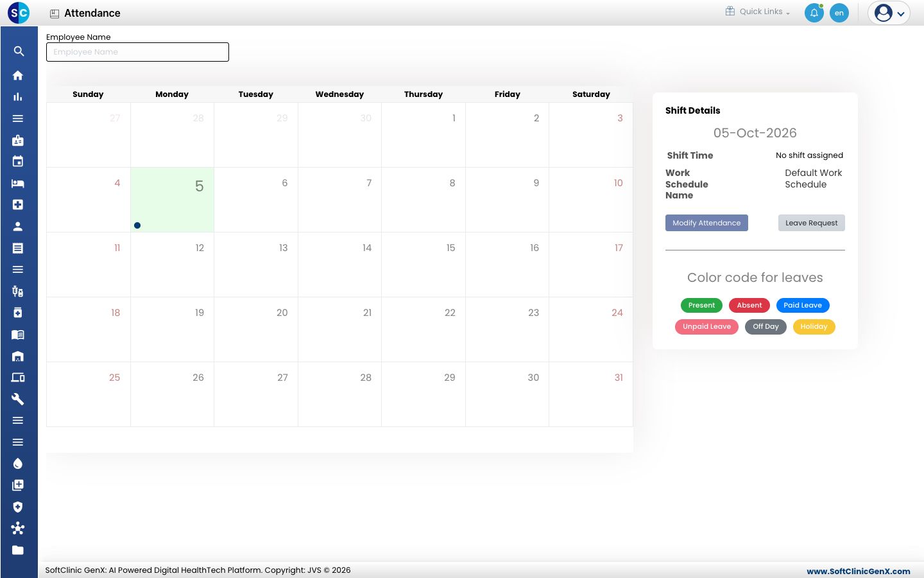Screen dimensions: 924x578
Task: Click the medical cross box icon in sidebar
Action: (18, 204)
